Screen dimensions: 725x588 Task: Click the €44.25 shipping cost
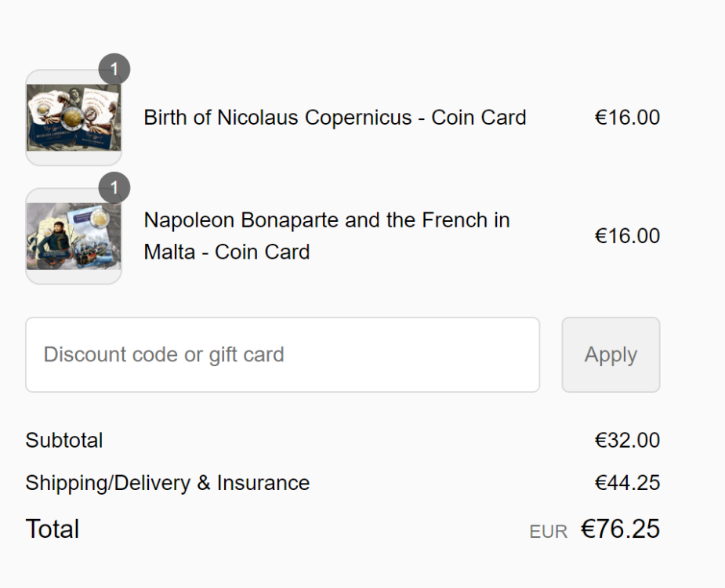[627, 483]
